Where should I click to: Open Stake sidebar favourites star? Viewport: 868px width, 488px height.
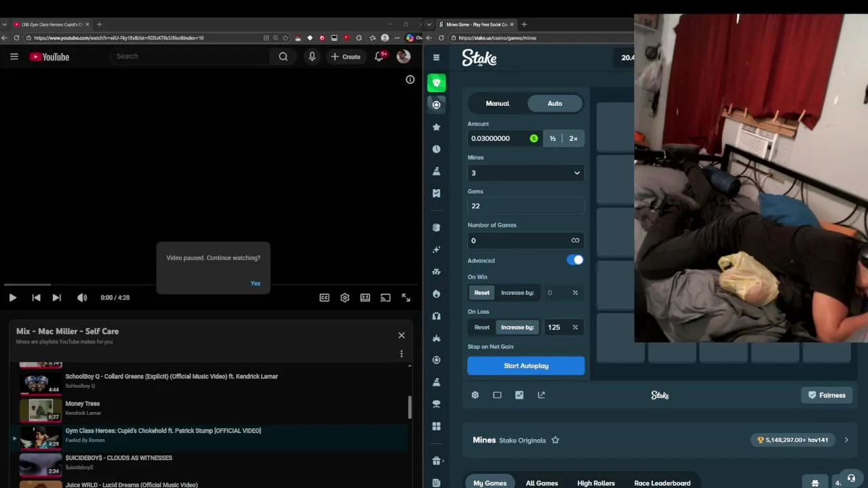(437, 127)
